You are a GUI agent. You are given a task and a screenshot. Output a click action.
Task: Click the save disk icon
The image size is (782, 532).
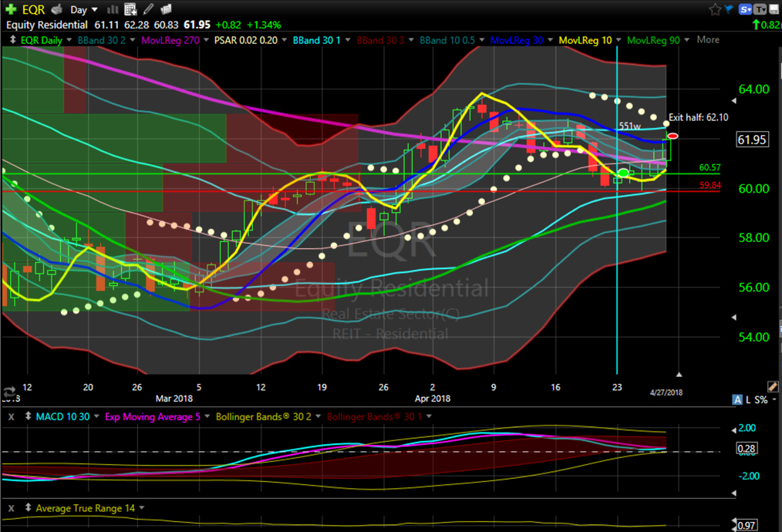pyautogui.click(x=775, y=9)
